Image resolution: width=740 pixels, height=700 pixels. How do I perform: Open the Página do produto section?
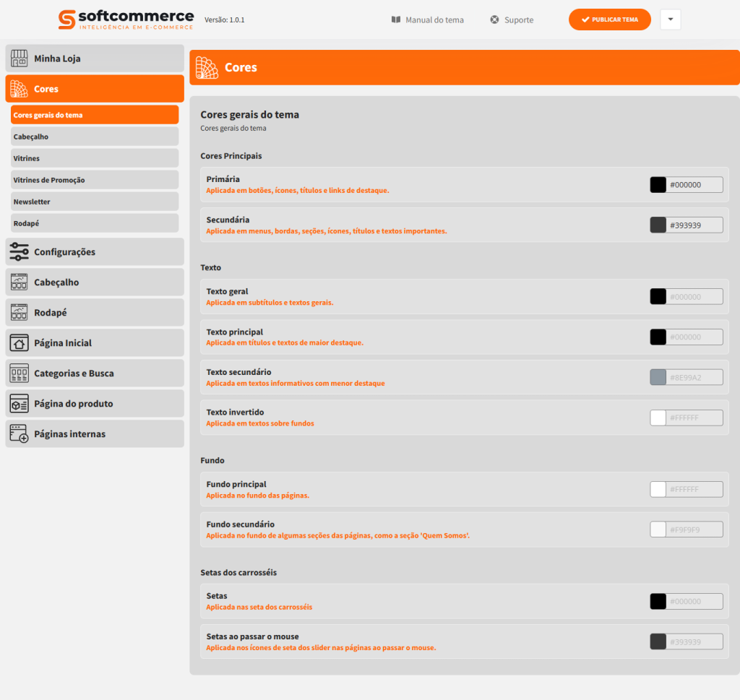[x=95, y=403]
